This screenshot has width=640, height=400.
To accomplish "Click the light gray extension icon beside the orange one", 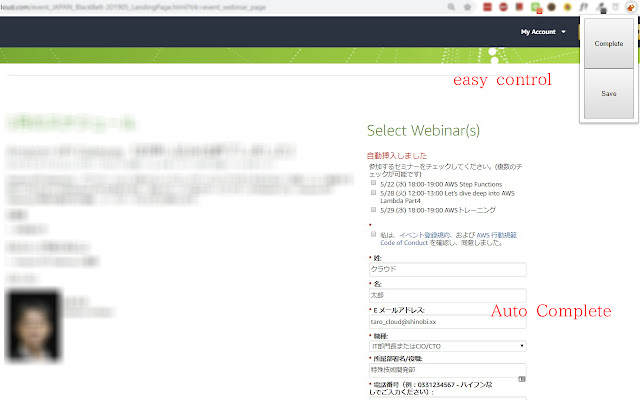I will pos(616,7).
